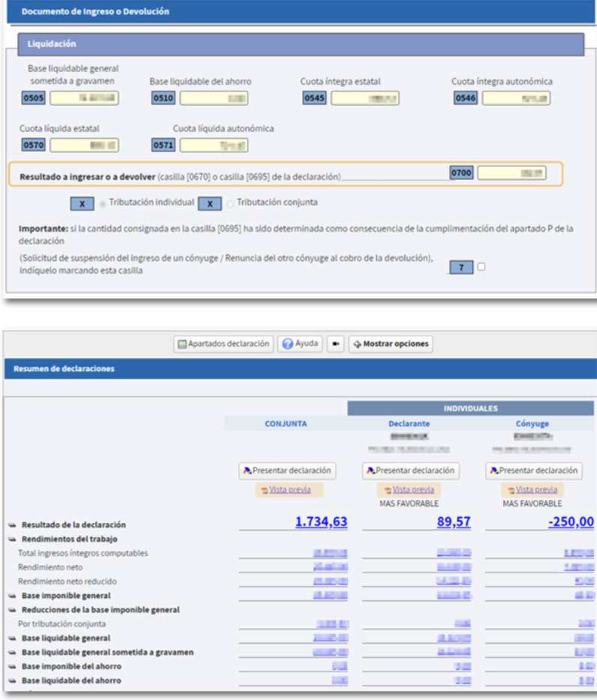The width and height of the screenshot is (597, 700).
Task: Click the Liquidación section header
Action: click(x=301, y=44)
